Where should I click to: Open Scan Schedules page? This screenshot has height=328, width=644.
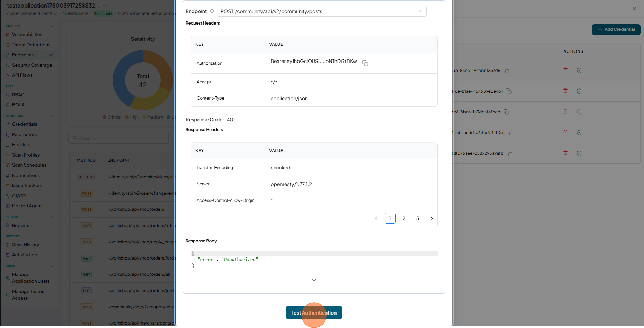tap(29, 165)
